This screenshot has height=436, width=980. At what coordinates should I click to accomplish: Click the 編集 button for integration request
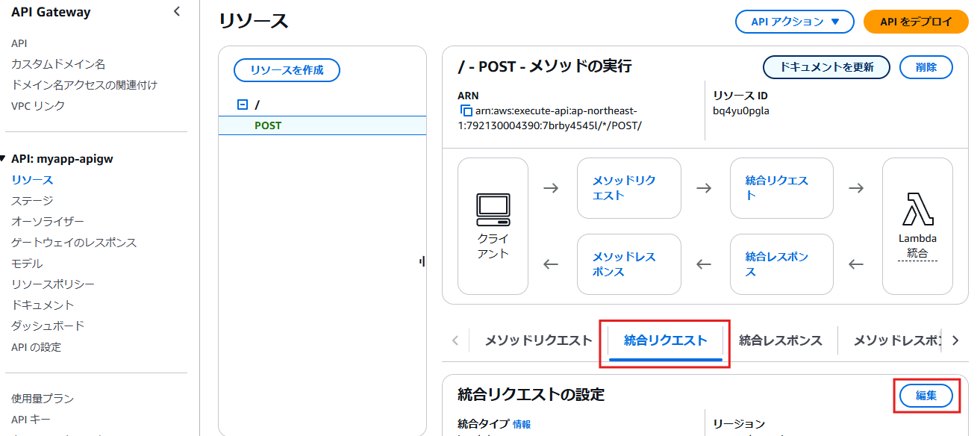926,396
